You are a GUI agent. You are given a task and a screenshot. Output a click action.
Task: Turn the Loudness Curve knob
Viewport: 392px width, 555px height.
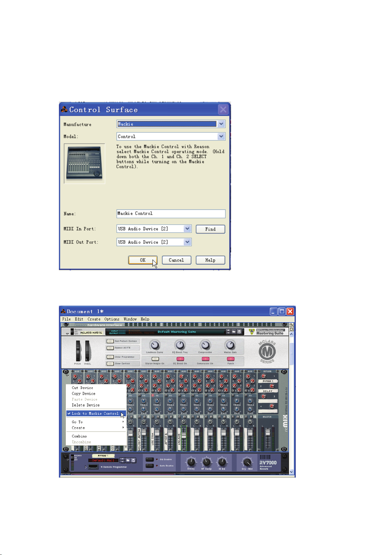tap(154, 345)
